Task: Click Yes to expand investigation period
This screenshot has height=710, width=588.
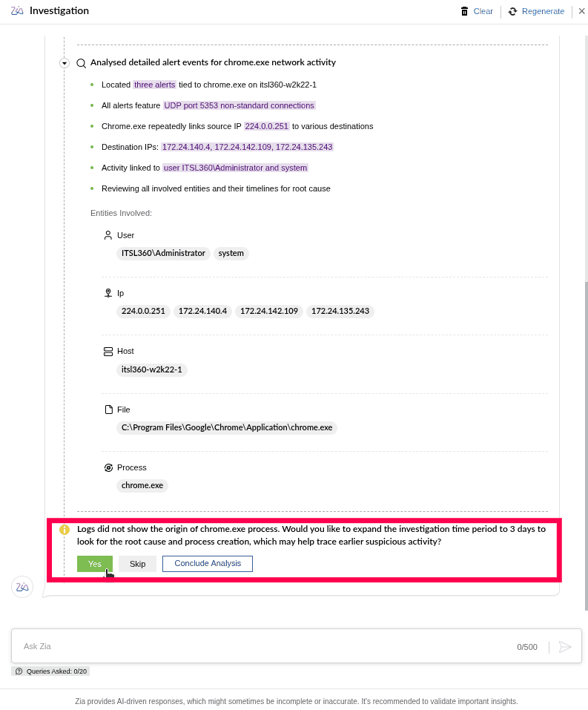Action: click(95, 564)
